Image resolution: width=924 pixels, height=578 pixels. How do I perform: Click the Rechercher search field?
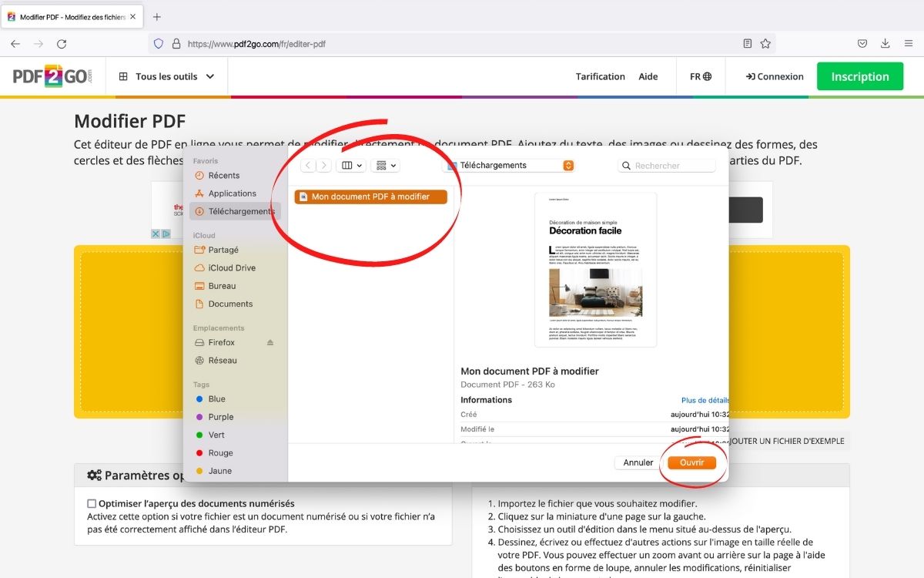pos(667,166)
